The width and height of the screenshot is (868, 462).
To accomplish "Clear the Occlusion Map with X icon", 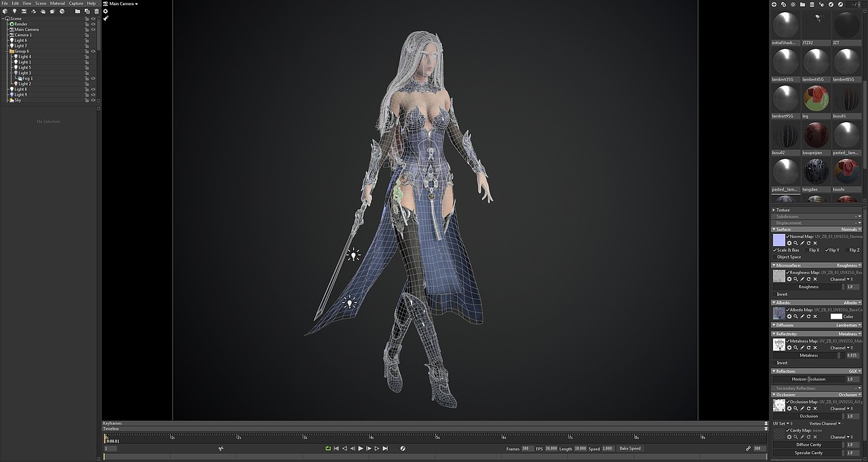I will tap(815, 408).
